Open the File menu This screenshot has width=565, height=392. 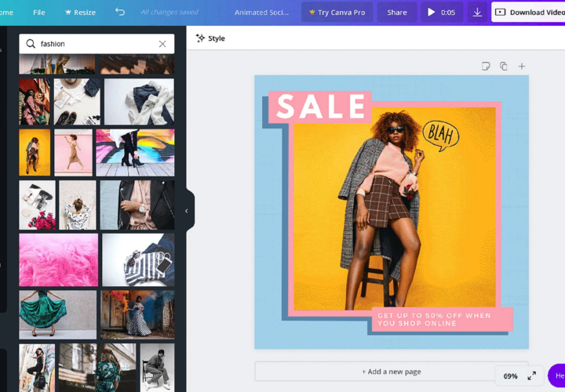point(39,13)
